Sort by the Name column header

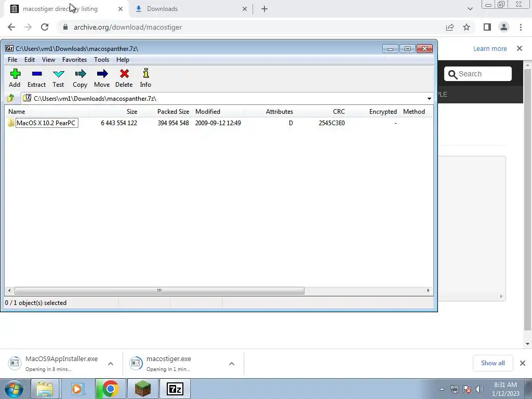coord(46,112)
